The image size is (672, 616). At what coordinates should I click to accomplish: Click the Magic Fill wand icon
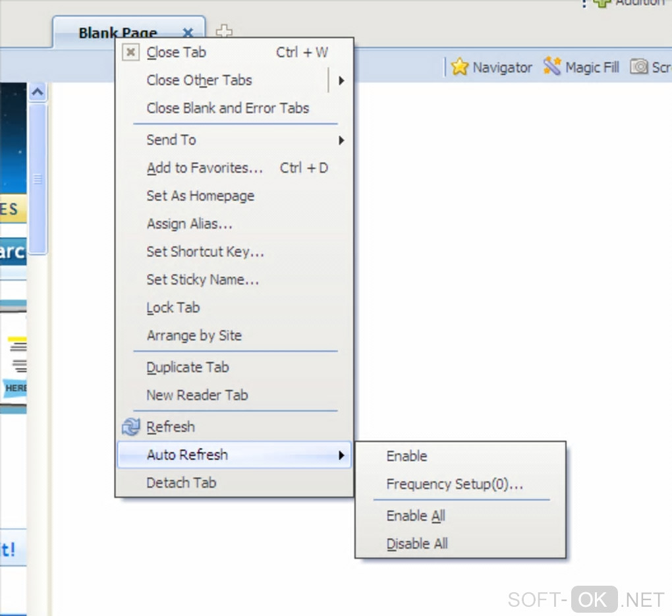click(552, 66)
